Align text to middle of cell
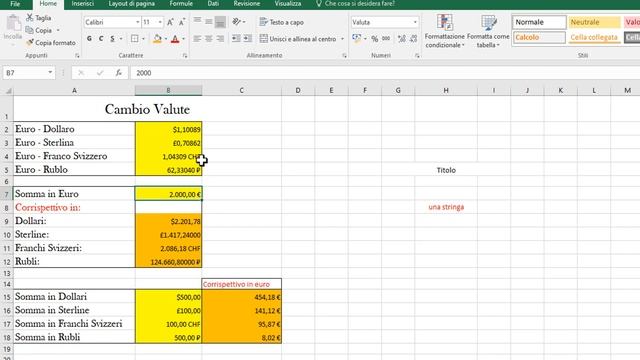The height and width of the screenshot is (360, 640). (209, 22)
